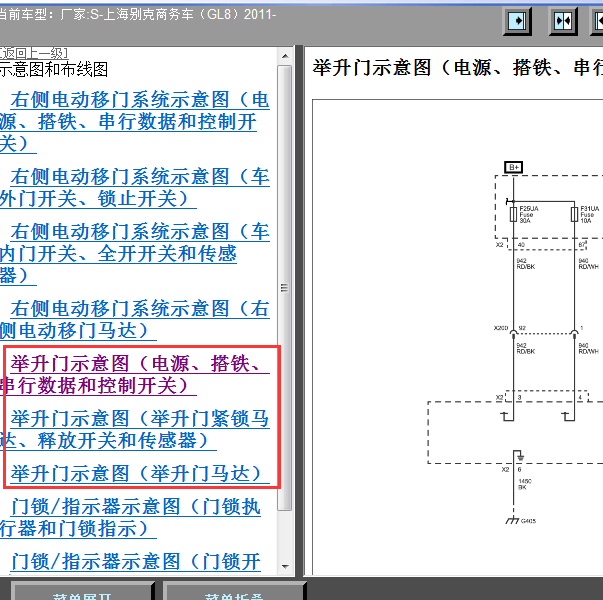
Task: Click the F25UA fuse symbol
Action: (x=513, y=215)
